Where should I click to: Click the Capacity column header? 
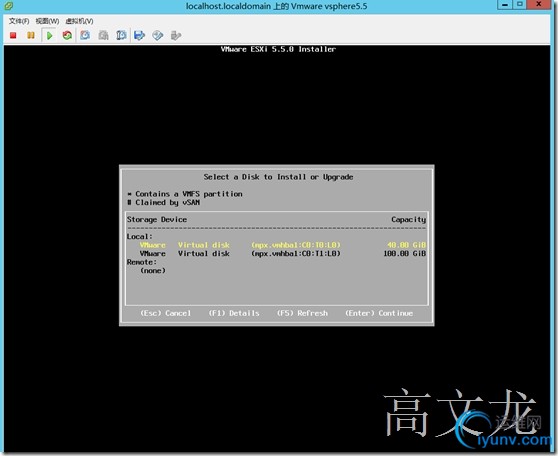pyautogui.click(x=409, y=220)
